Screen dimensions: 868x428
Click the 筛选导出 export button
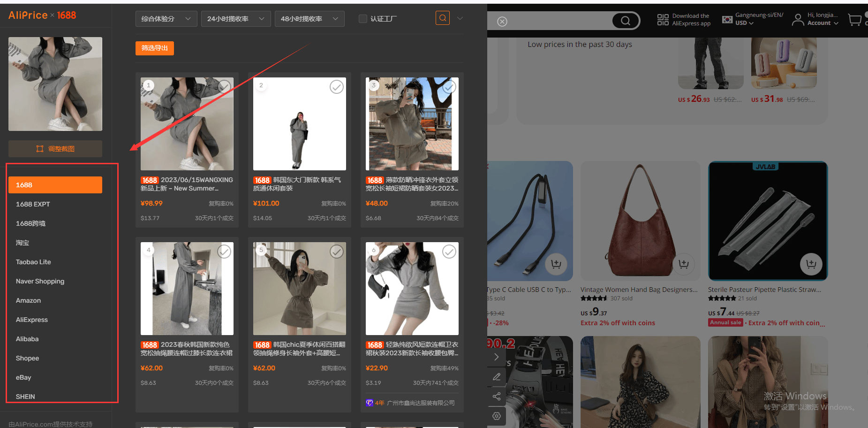click(x=155, y=48)
